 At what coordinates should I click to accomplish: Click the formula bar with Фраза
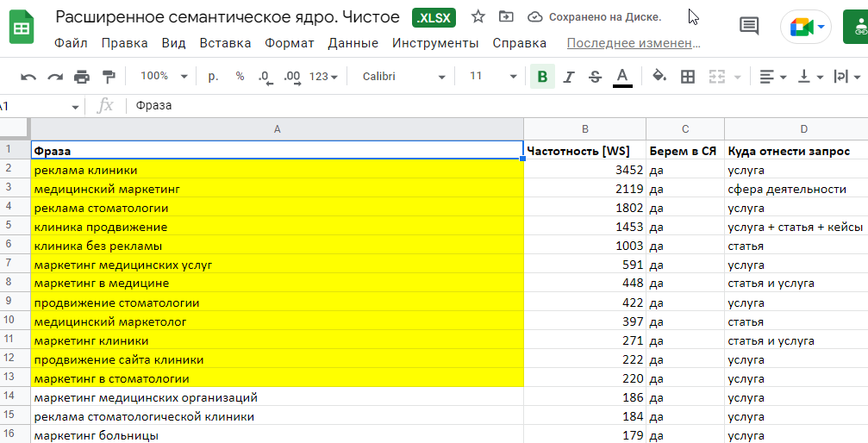[x=496, y=106]
